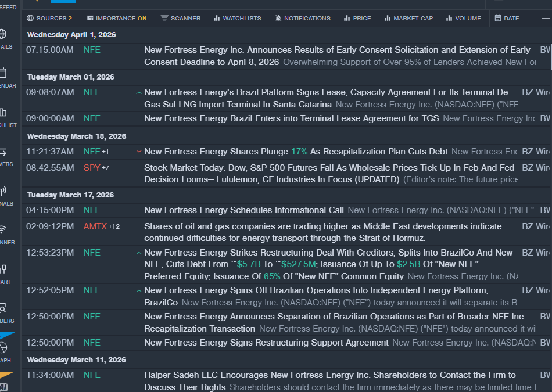552x392 pixels.
Task: Click timestamp 12:50:00PM on Restructuring Support row
Action: [x=50, y=343]
